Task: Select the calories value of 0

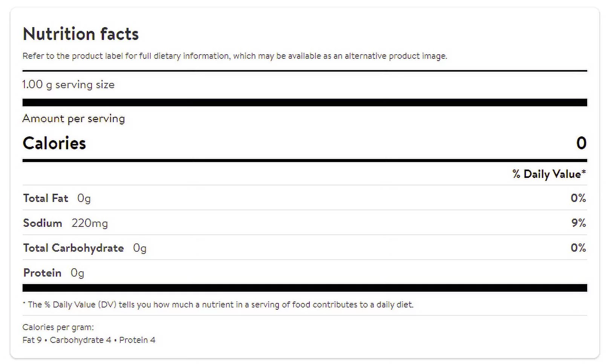Action: 581,143
